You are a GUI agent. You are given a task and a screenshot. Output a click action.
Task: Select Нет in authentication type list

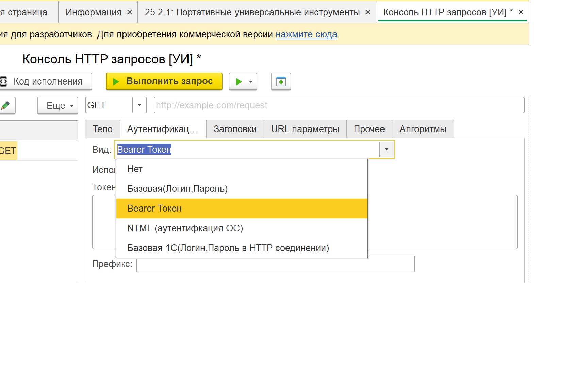click(135, 169)
